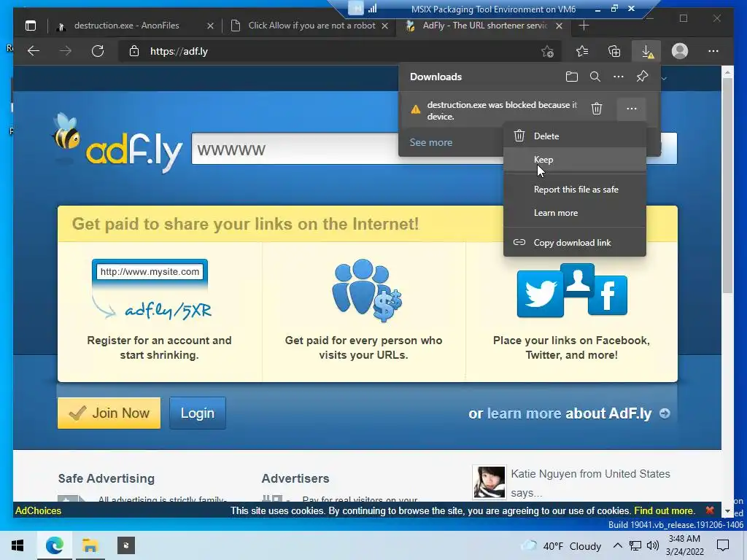The height and width of the screenshot is (560, 747).
Task: Click the scrollbar down arrow
Action: [727, 511]
